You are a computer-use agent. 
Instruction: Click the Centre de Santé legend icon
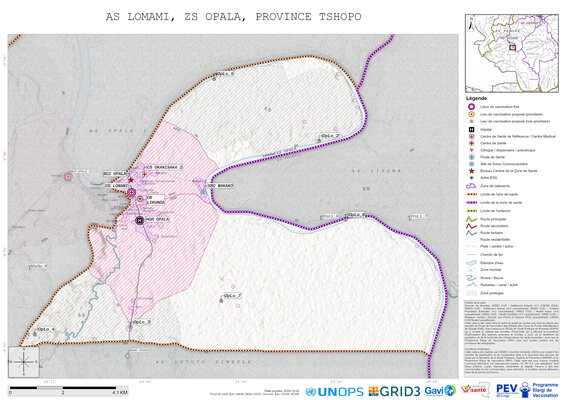(471, 143)
